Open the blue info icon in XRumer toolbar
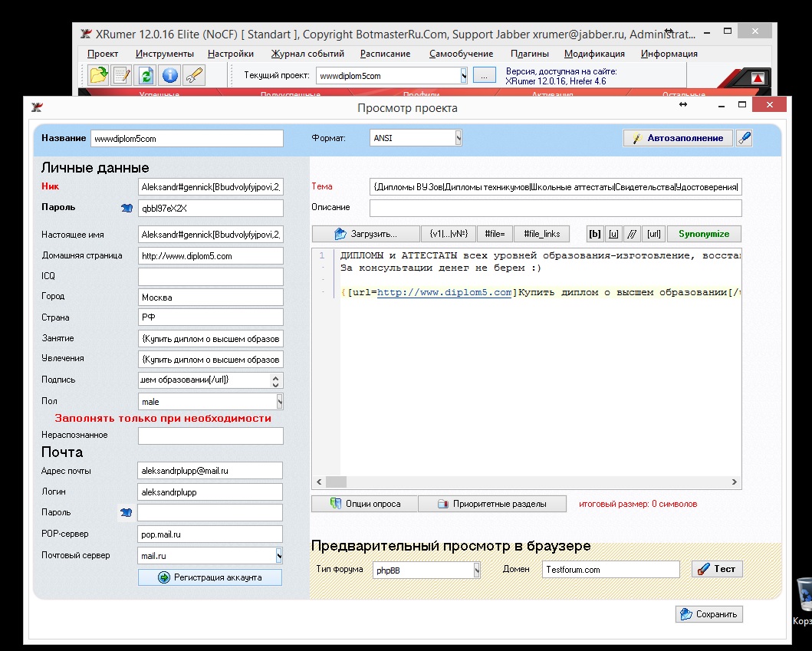Image resolution: width=812 pixels, height=651 pixels. [x=170, y=76]
